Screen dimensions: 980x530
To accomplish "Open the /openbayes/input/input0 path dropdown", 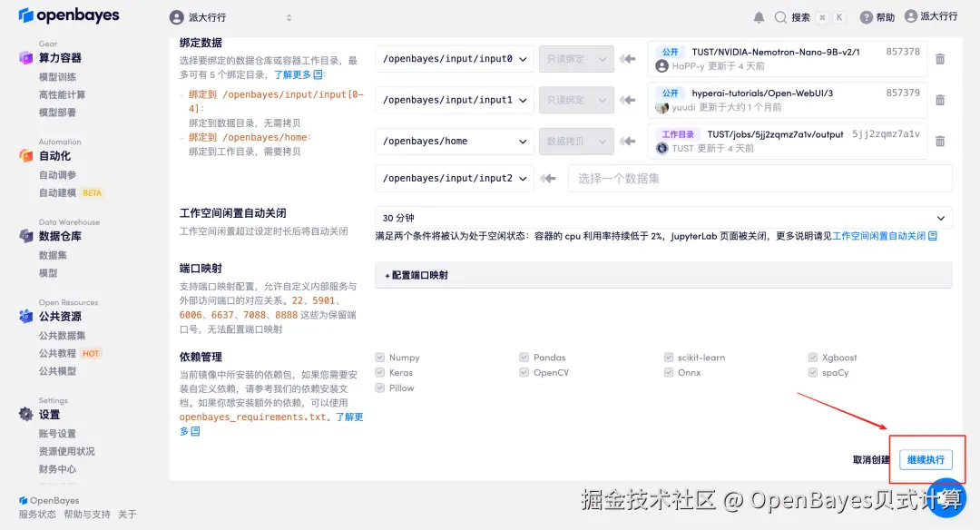I will click(x=455, y=59).
